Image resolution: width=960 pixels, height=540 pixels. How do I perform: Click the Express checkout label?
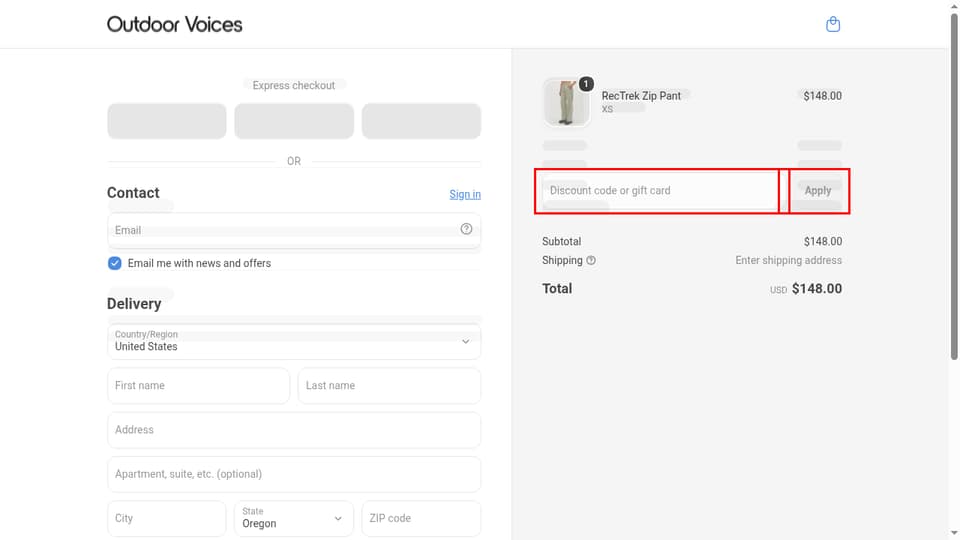point(294,85)
